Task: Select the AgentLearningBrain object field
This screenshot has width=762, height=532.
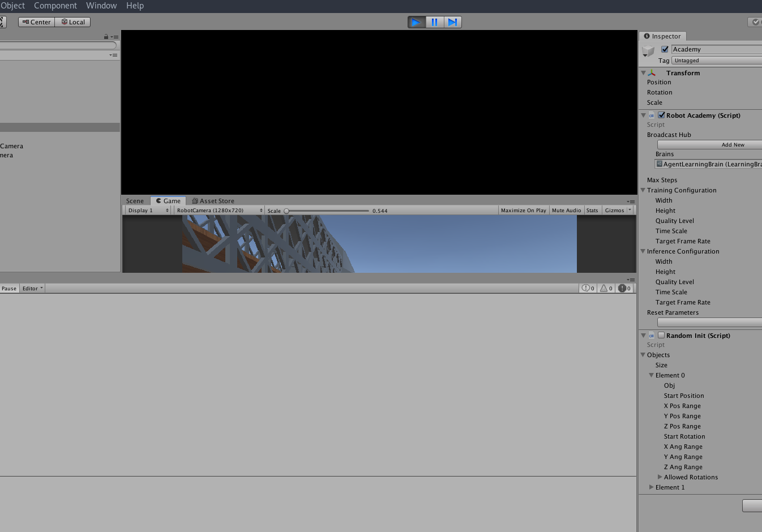Action: click(x=708, y=164)
